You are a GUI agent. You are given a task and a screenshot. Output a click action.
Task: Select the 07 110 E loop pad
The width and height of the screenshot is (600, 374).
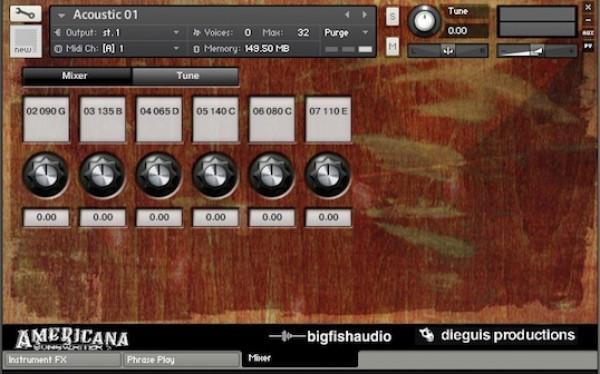(328, 119)
